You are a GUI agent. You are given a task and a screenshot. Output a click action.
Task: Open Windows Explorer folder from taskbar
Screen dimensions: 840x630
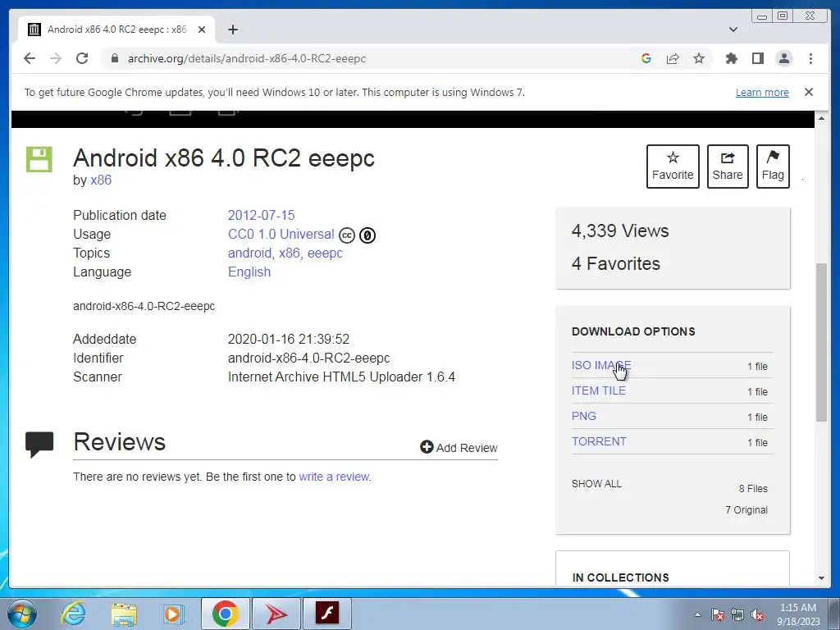click(124, 614)
